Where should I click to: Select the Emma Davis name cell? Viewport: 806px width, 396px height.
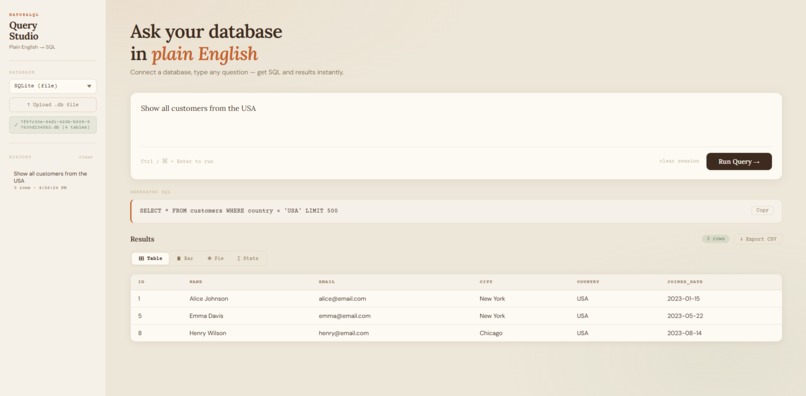coord(206,316)
